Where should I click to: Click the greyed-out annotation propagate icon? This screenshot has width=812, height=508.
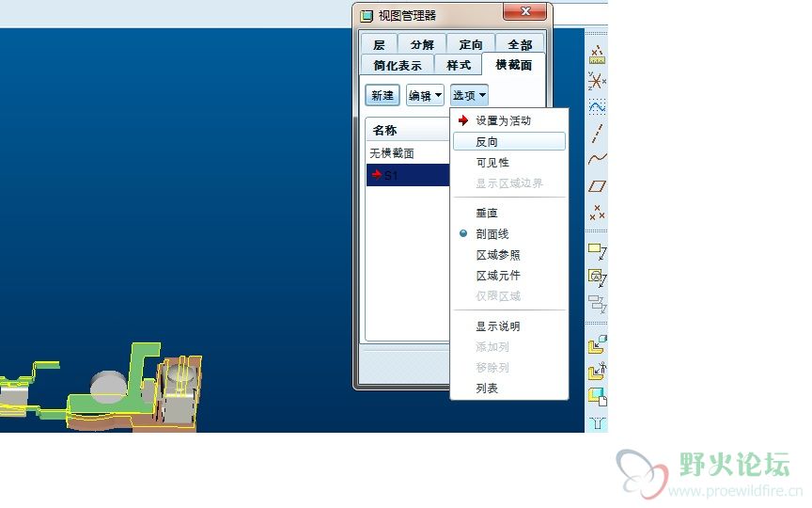tap(597, 304)
